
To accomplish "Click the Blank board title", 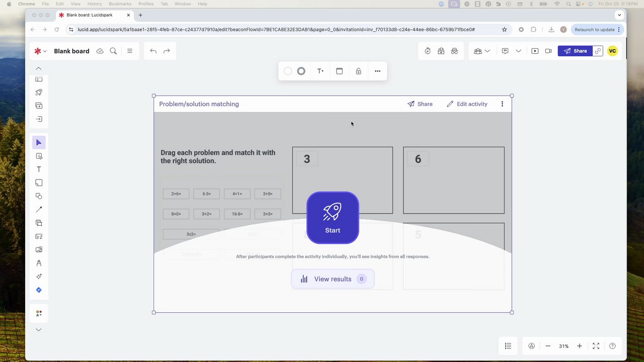I will coord(71,51).
